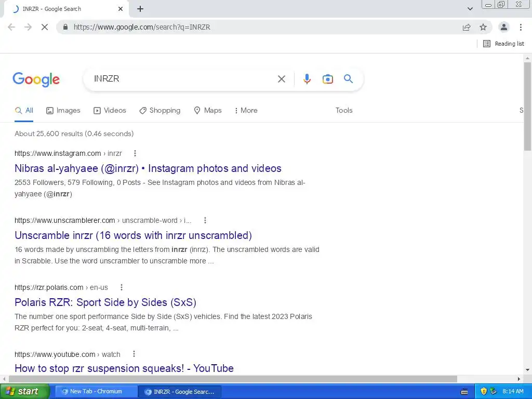Screen dimensions: 532x399
Task: Open rzr suspension squeaks YouTube link
Action: (124, 368)
